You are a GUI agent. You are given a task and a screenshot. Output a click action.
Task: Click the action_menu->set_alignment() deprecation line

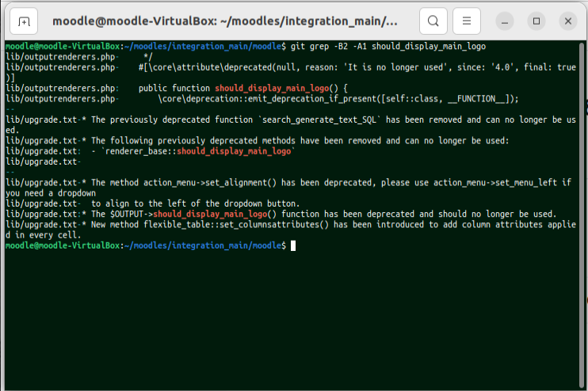(x=288, y=188)
